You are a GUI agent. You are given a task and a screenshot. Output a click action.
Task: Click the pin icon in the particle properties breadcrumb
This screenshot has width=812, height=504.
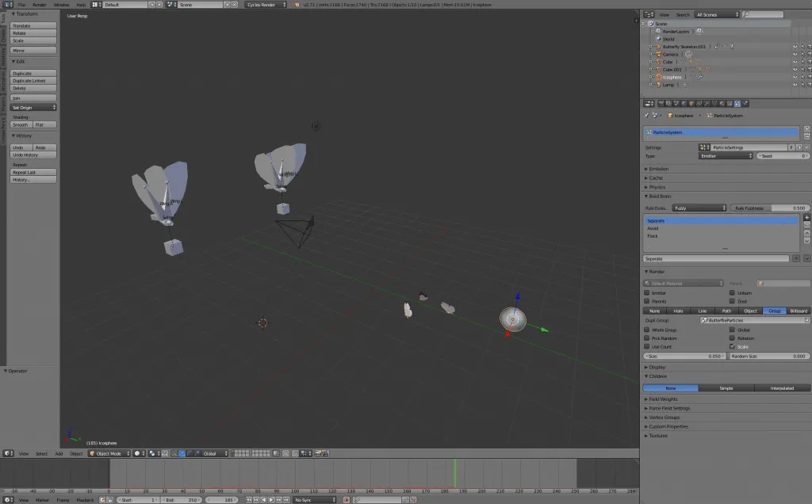[647, 115]
